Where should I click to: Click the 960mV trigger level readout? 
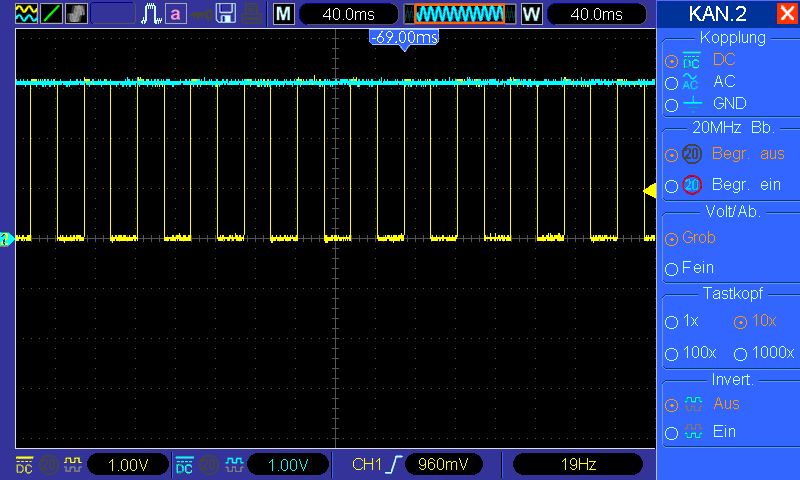[445, 465]
